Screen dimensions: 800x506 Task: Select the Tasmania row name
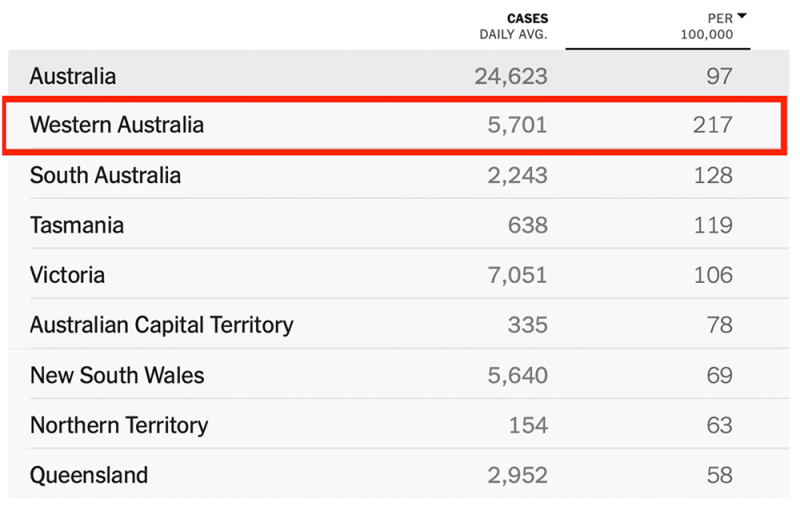tap(77, 225)
